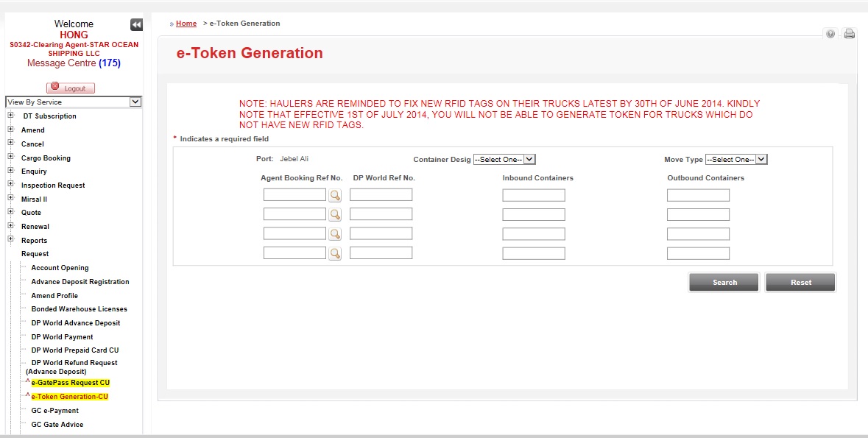The height and width of the screenshot is (438, 868).
Task: Expand the Cargo Booking tree node
Action: coord(10,158)
